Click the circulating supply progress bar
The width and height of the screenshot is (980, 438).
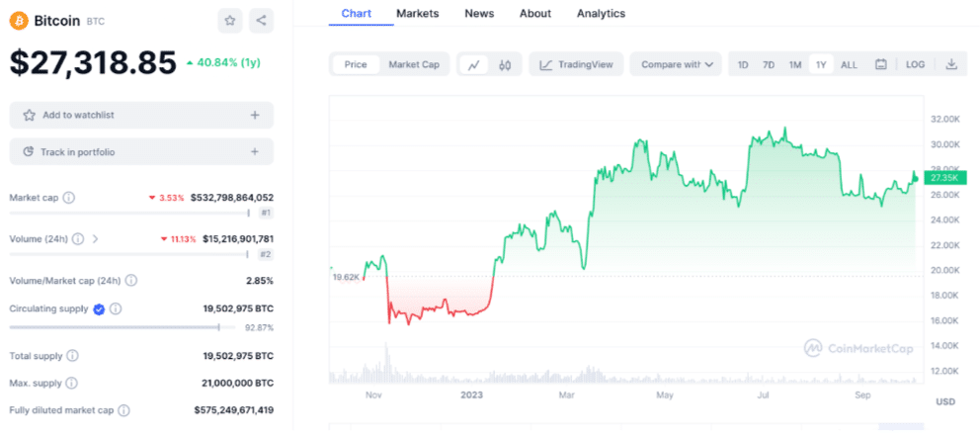[122, 326]
